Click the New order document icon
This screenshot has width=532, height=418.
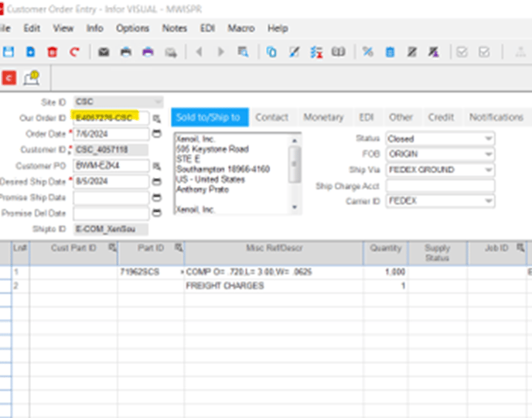30,52
